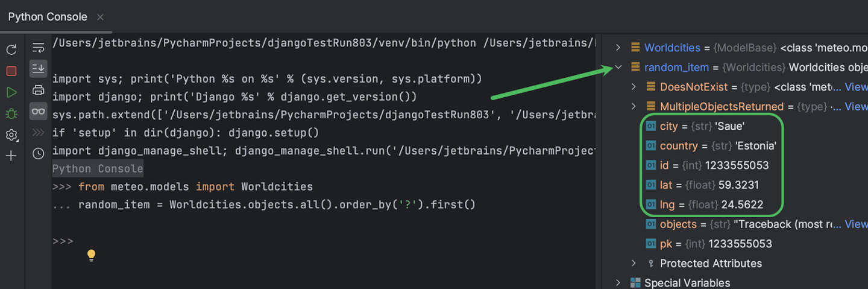Open command history via the clock icon
The width and height of the screenshot is (868, 289).
pos(38,154)
